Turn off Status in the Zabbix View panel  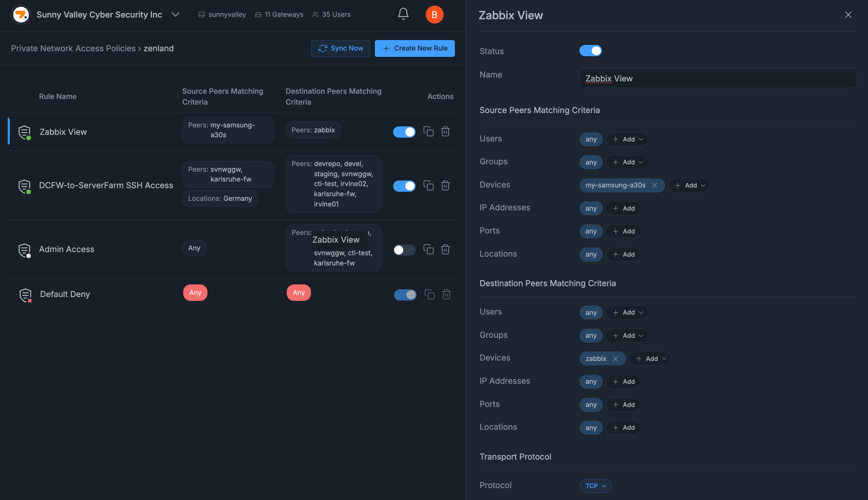coord(591,51)
